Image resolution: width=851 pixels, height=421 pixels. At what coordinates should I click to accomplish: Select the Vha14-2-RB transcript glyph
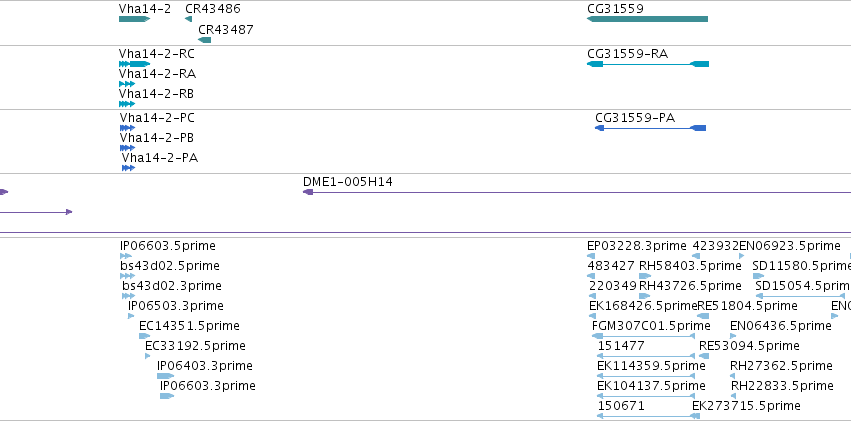pyautogui.click(x=126, y=104)
